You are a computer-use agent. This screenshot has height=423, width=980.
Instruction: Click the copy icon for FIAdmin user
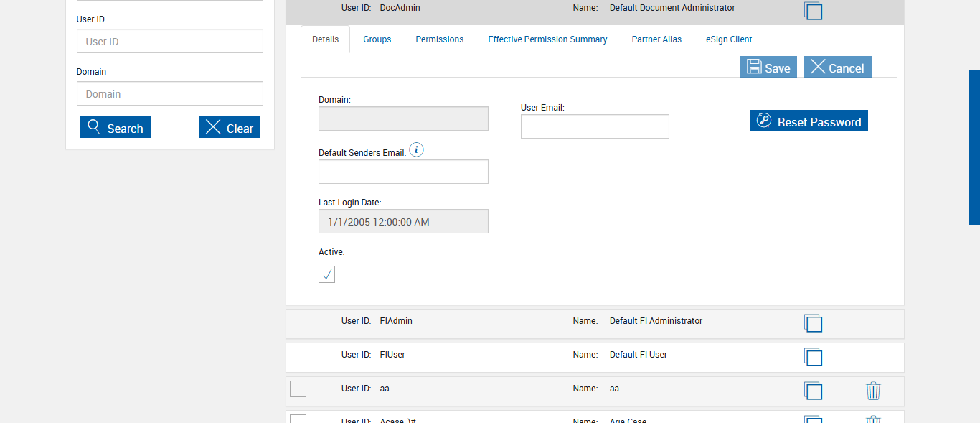click(x=813, y=323)
